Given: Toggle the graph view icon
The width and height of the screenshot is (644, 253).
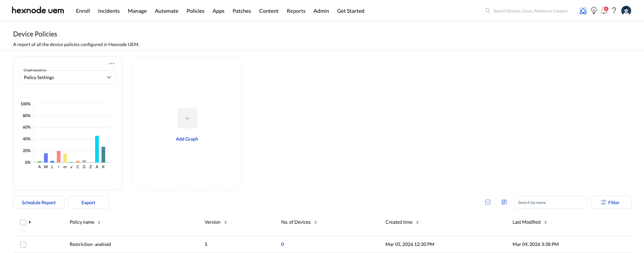Looking at the screenshot, I should pos(488,202).
